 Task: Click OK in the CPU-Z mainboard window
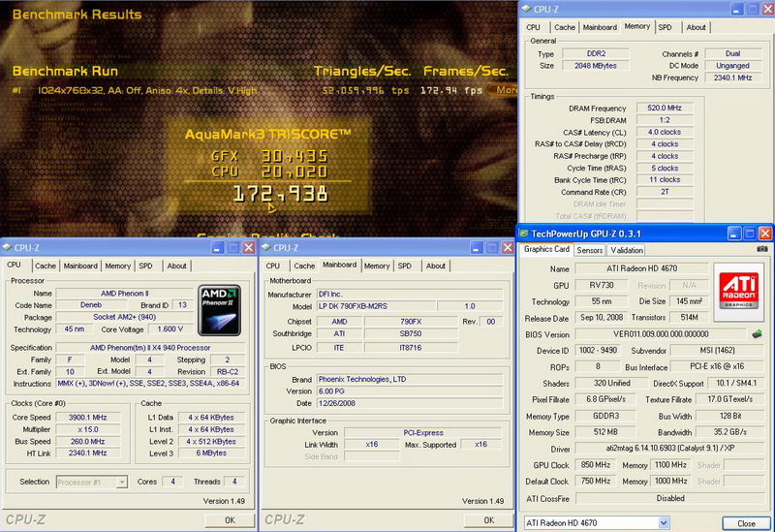[489, 520]
